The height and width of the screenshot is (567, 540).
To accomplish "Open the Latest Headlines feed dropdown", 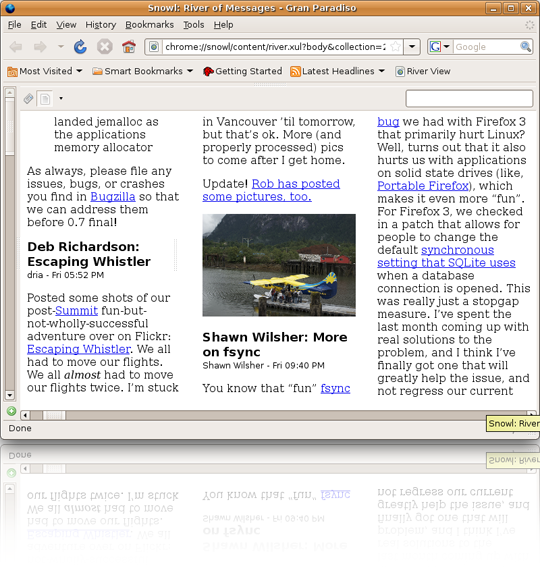I will (337, 71).
